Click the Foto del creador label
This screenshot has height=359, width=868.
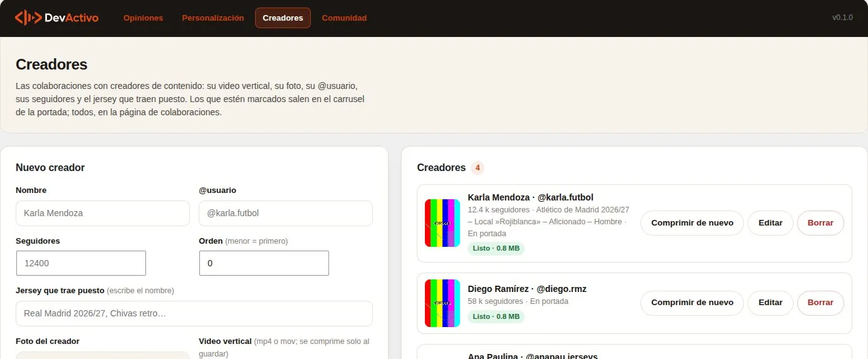48,341
